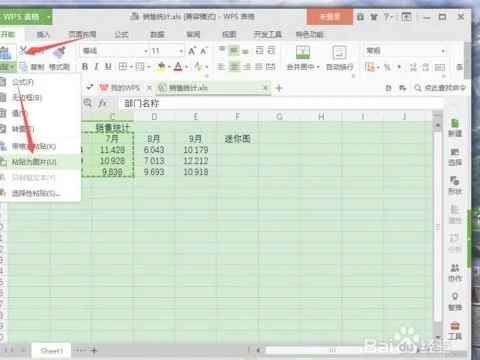Viewport: 480px width, 360px height.
Task: Click the Auto Wrap (自动换行) icon
Action: point(339,53)
